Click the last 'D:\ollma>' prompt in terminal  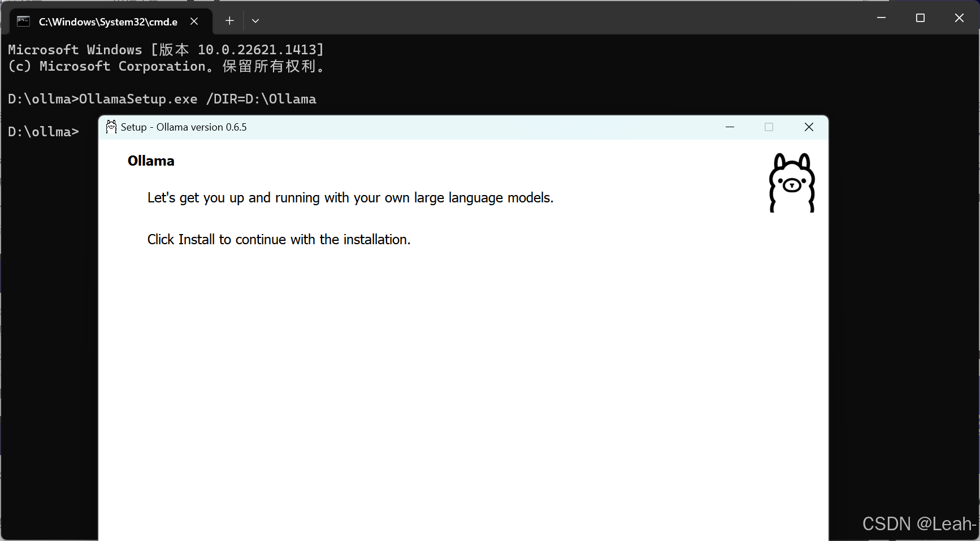point(44,132)
